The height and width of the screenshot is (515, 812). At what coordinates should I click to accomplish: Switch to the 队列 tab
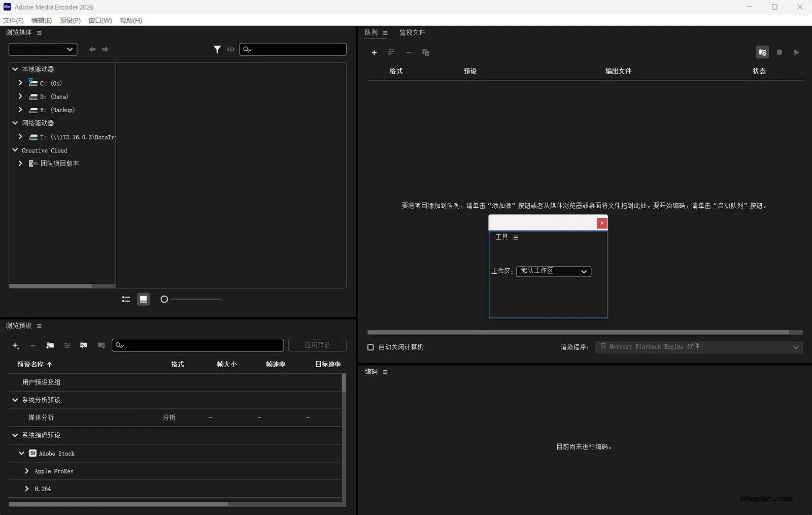pos(371,33)
